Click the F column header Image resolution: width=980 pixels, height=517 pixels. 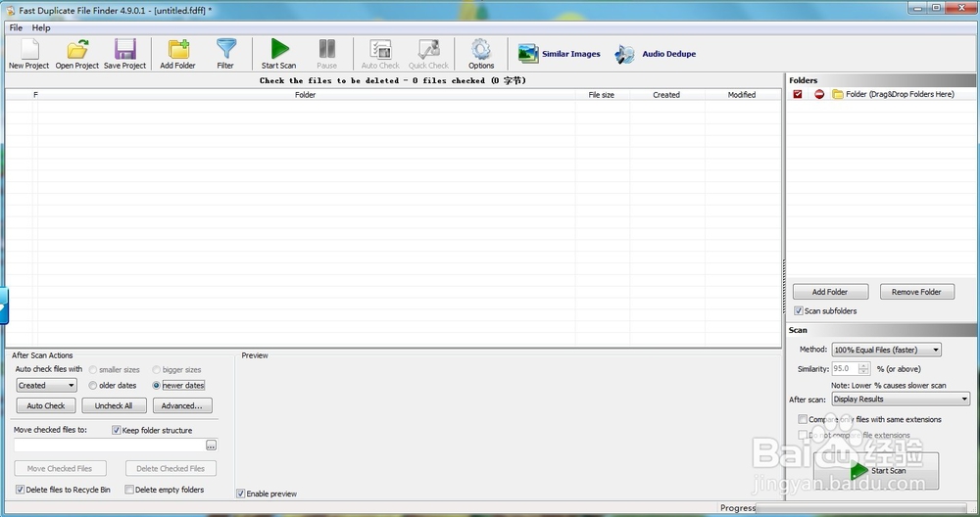[x=35, y=95]
